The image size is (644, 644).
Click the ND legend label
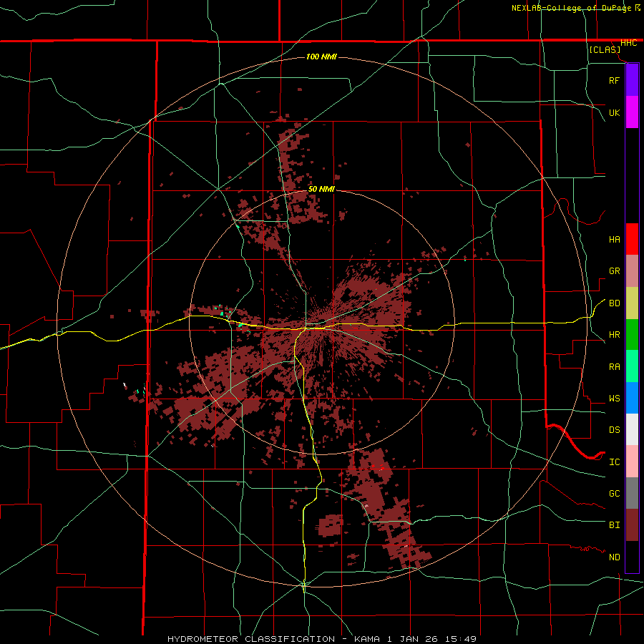(614, 557)
